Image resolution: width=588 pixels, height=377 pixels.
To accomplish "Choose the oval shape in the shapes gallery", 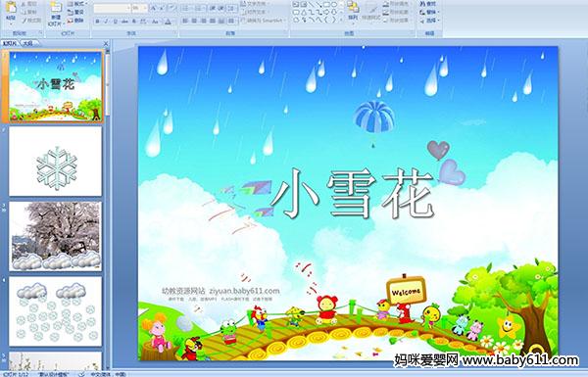I will (334, 4).
